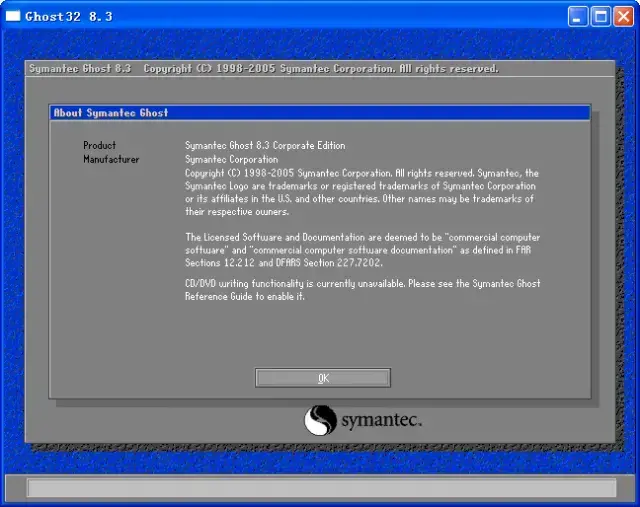Click the bottom status bar field
Viewport: 640px width, 507px height.
[x=322, y=488]
